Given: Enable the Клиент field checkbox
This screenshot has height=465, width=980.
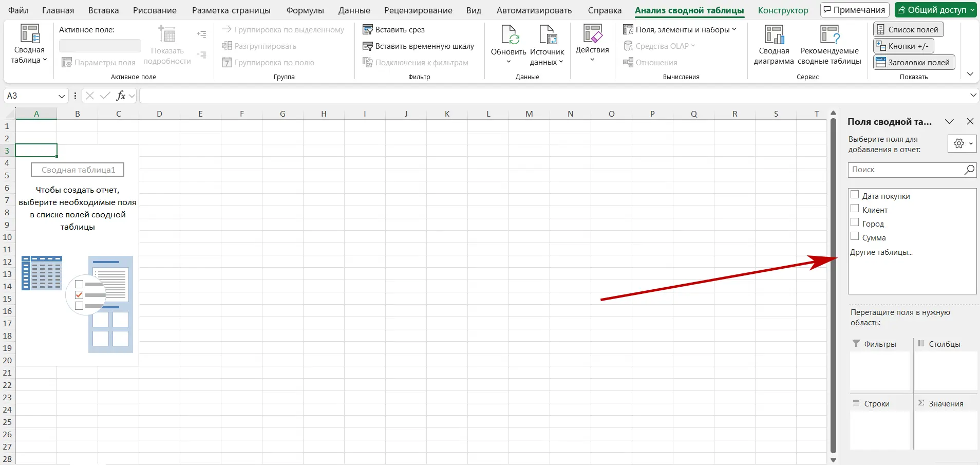Looking at the screenshot, I should 855,209.
